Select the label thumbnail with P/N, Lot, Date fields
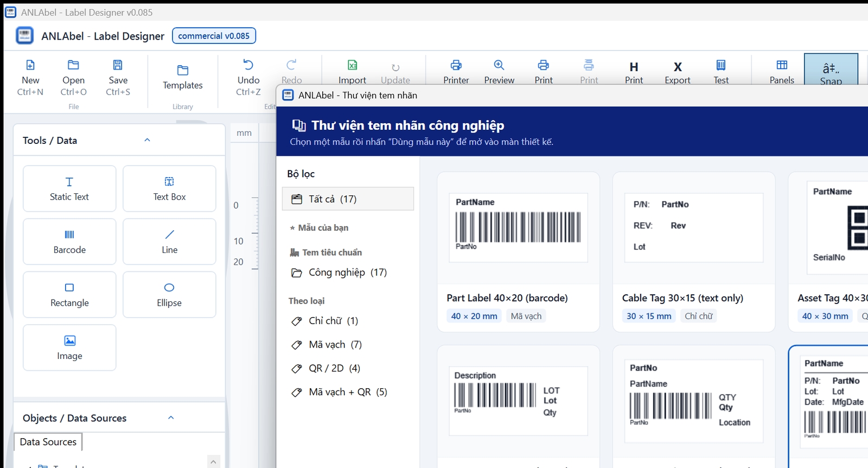Viewport: 868px width, 468px height. [x=834, y=402]
